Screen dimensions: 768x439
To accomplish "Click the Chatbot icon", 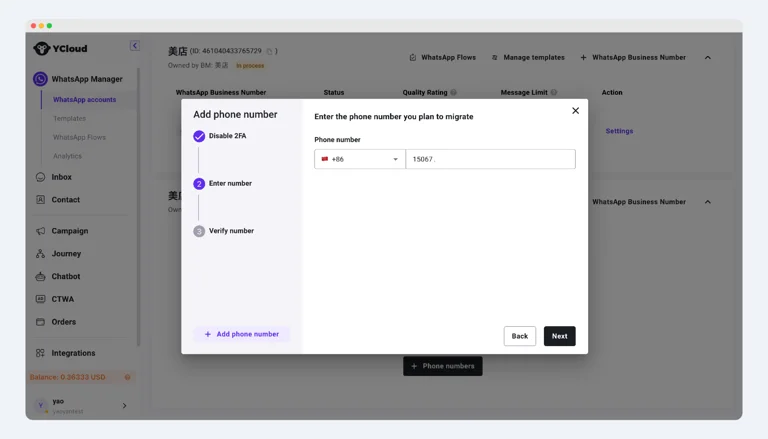I will click(x=40, y=276).
